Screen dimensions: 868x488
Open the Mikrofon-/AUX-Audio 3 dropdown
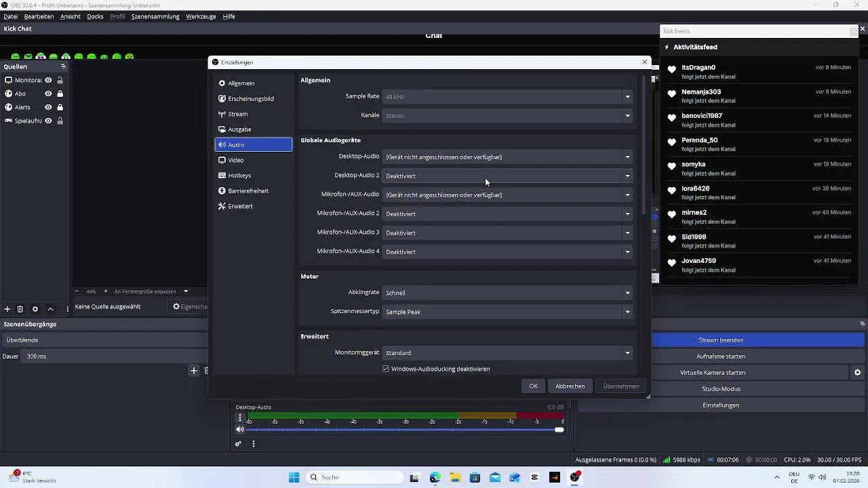click(x=507, y=232)
